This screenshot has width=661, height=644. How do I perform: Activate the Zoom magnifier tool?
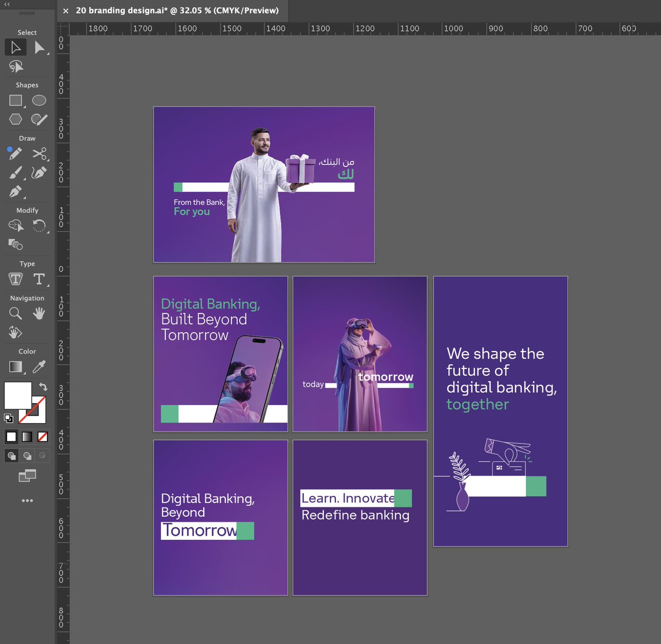[x=15, y=313]
